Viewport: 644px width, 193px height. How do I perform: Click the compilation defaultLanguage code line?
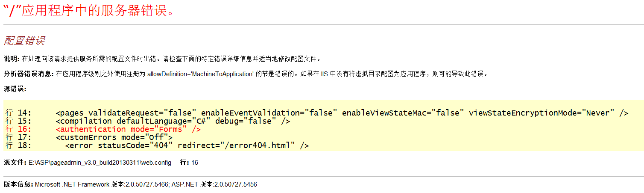[173, 121]
